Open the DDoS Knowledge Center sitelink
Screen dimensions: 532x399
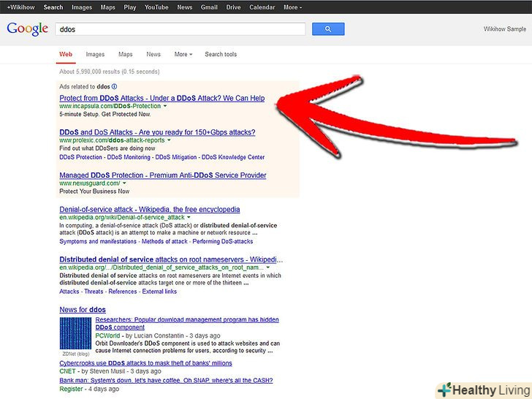point(233,157)
